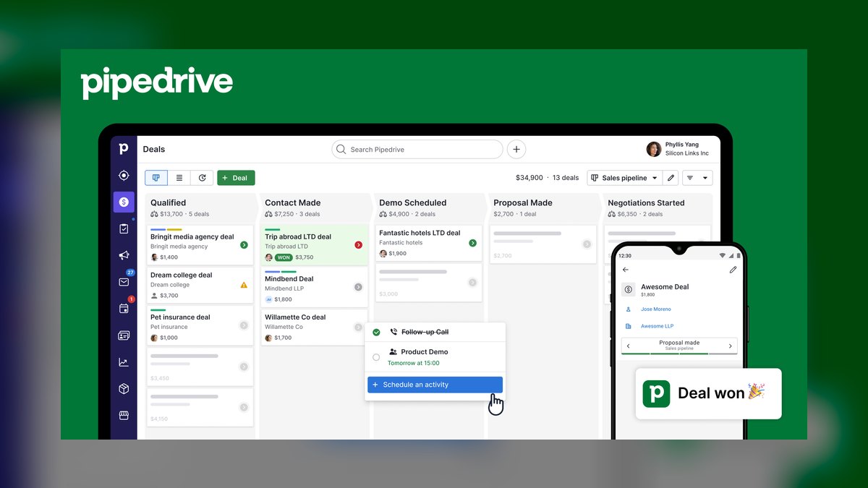Tap the edit pencil on phone screen
This screenshot has width=868, height=488.
point(733,270)
